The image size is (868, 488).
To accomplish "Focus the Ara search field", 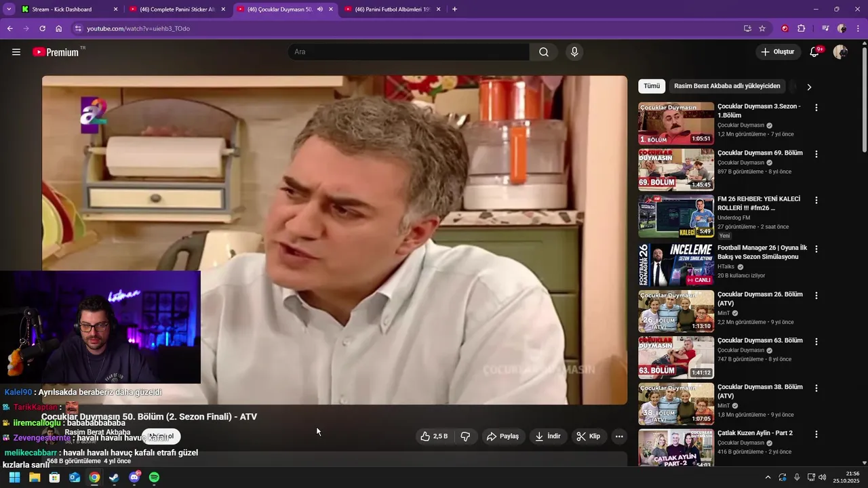I will [x=409, y=52].
